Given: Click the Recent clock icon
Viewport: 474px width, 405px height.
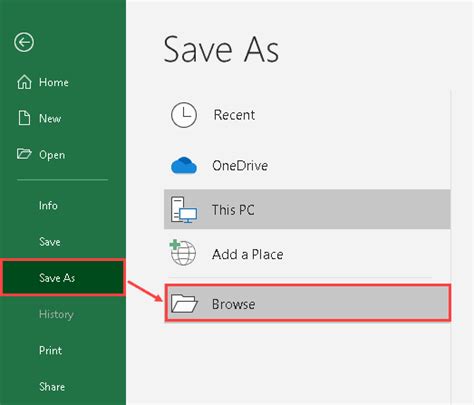Looking at the screenshot, I should [184, 115].
